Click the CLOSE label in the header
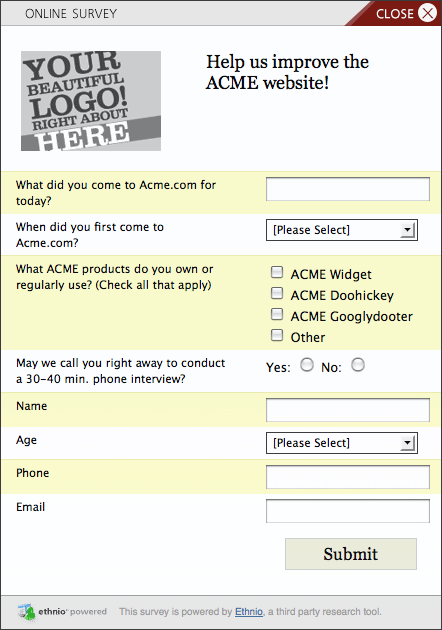442x630 pixels. [395, 14]
